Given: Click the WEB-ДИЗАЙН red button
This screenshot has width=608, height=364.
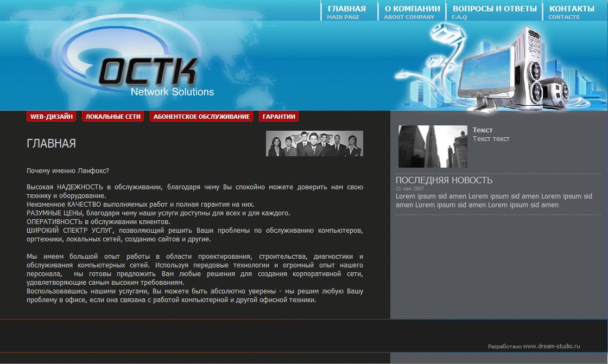Looking at the screenshot, I should (52, 116).
